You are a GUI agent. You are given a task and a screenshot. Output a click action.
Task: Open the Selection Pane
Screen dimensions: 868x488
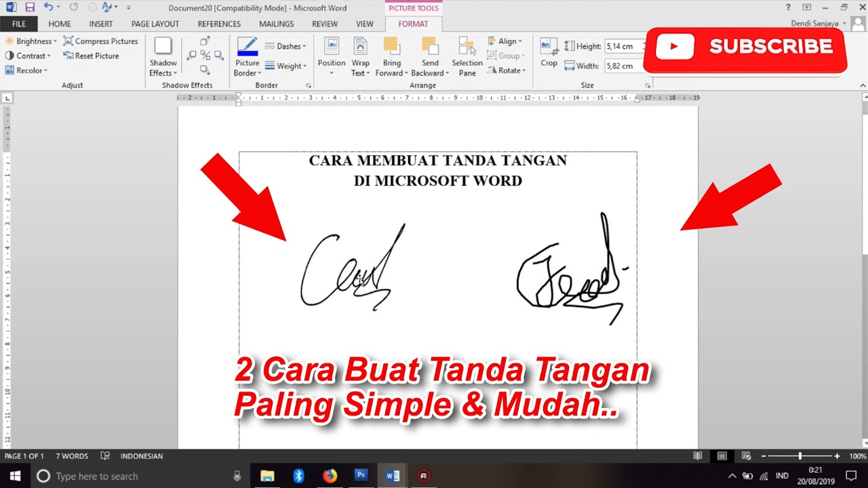tap(467, 57)
